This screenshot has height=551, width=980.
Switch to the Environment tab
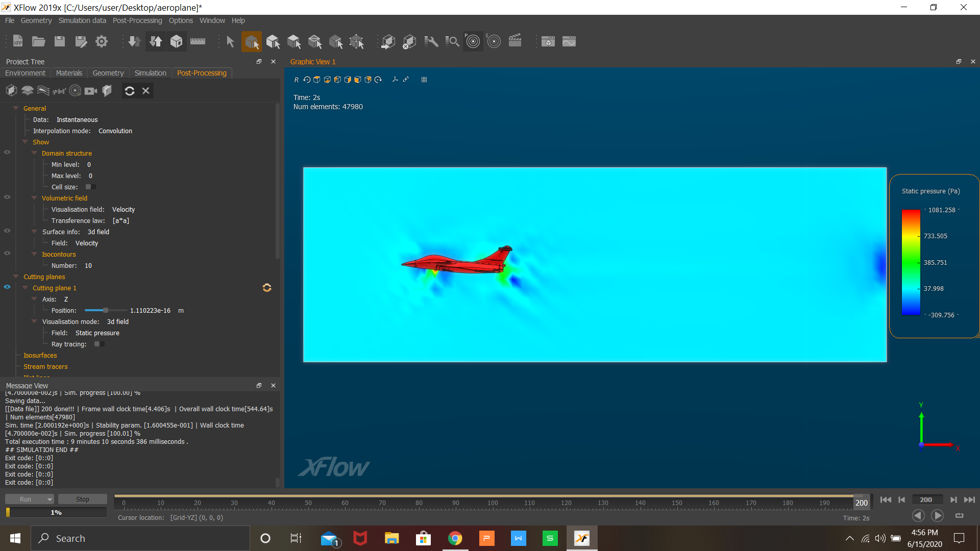(x=25, y=73)
